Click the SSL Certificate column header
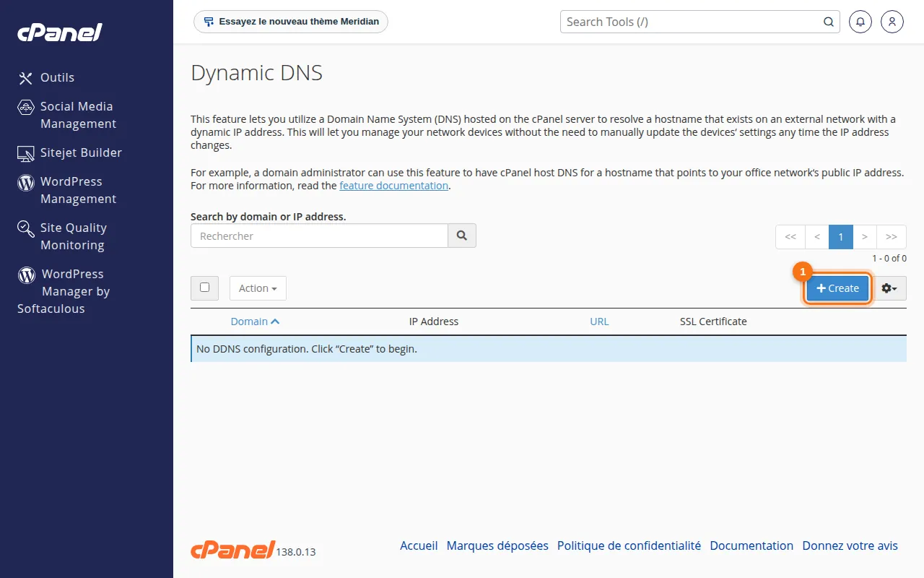Image resolution: width=924 pixels, height=578 pixels. tap(713, 322)
